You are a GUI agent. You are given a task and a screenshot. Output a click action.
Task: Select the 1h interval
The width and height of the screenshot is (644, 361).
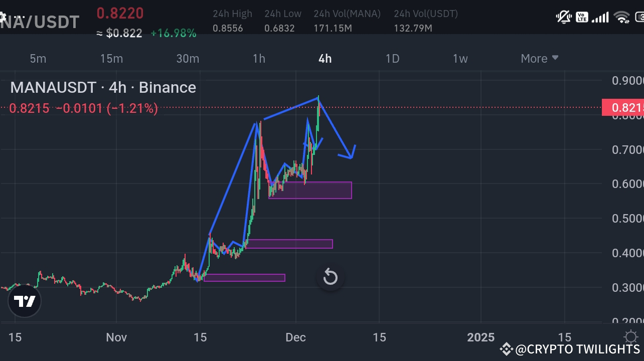pos(259,58)
